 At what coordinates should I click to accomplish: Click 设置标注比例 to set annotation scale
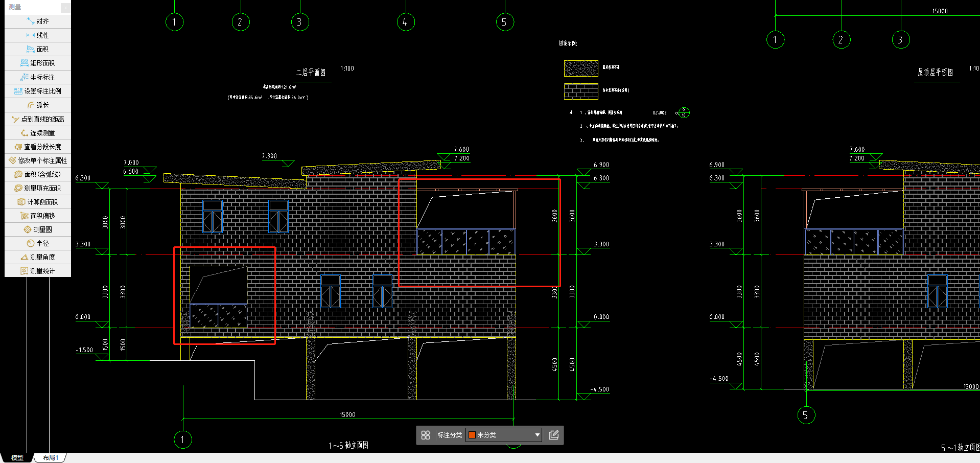[x=38, y=91]
